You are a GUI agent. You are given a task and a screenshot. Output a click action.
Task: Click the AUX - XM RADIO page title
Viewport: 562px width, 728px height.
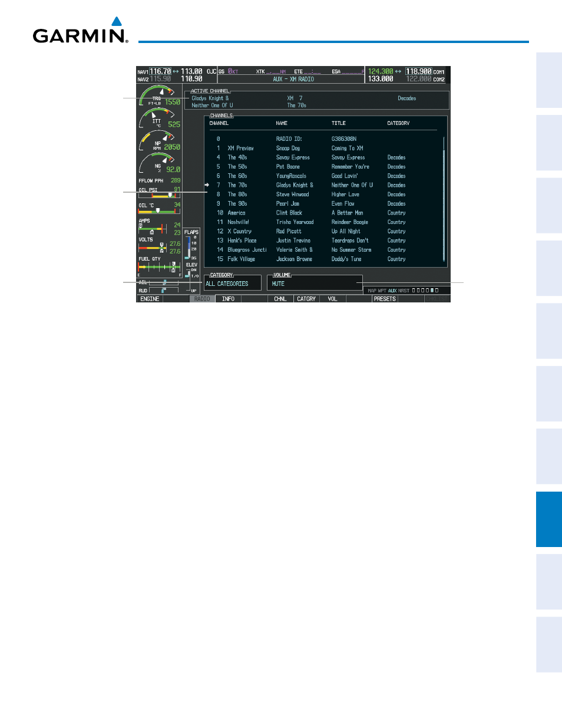click(293, 79)
